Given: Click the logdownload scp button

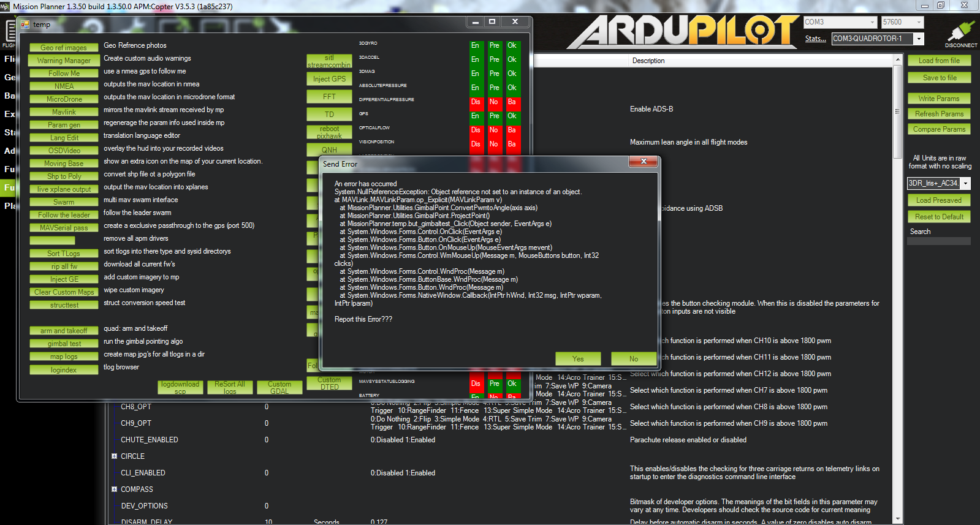Looking at the screenshot, I should [x=180, y=387].
